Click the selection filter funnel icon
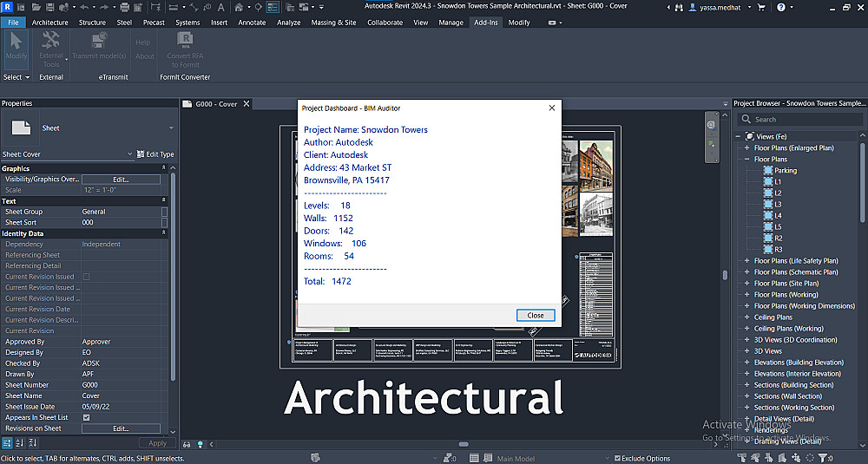This screenshot has width=868, height=464. [823, 458]
